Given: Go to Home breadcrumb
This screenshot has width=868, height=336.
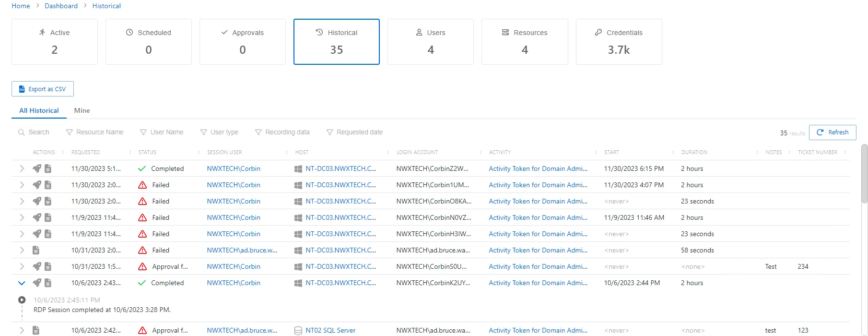Looking at the screenshot, I should pos(21,6).
